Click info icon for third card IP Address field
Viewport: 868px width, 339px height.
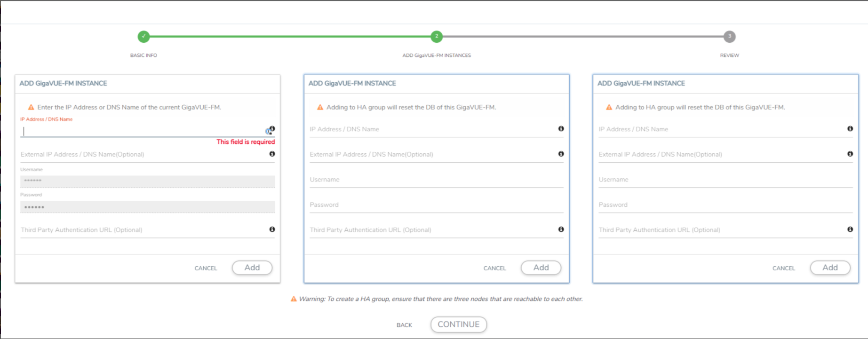coord(850,129)
